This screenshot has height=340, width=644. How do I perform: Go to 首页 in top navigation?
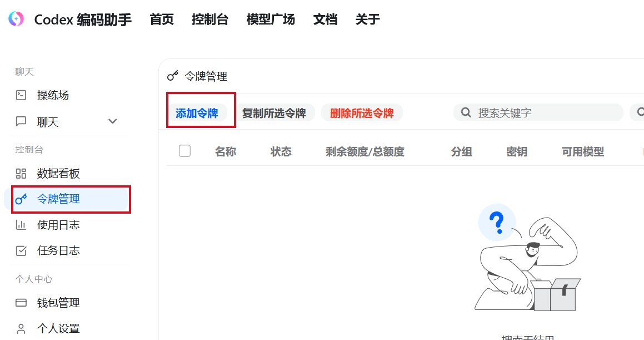click(x=162, y=19)
